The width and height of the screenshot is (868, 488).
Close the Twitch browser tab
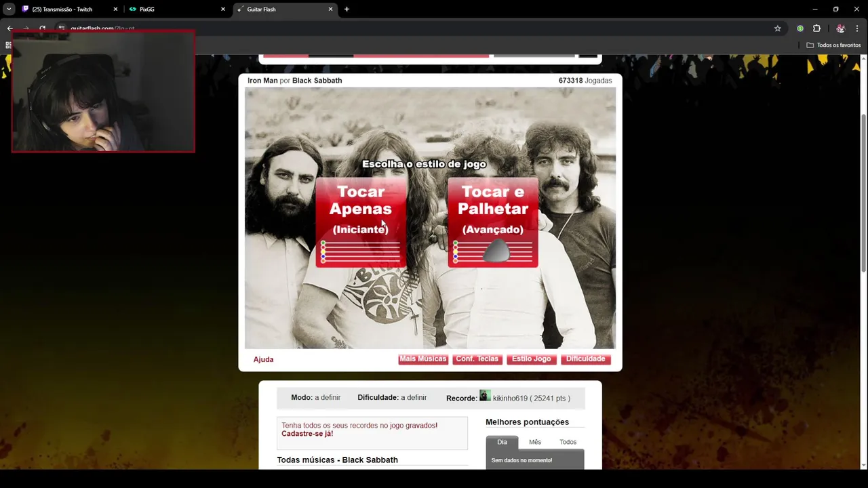[x=115, y=9]
